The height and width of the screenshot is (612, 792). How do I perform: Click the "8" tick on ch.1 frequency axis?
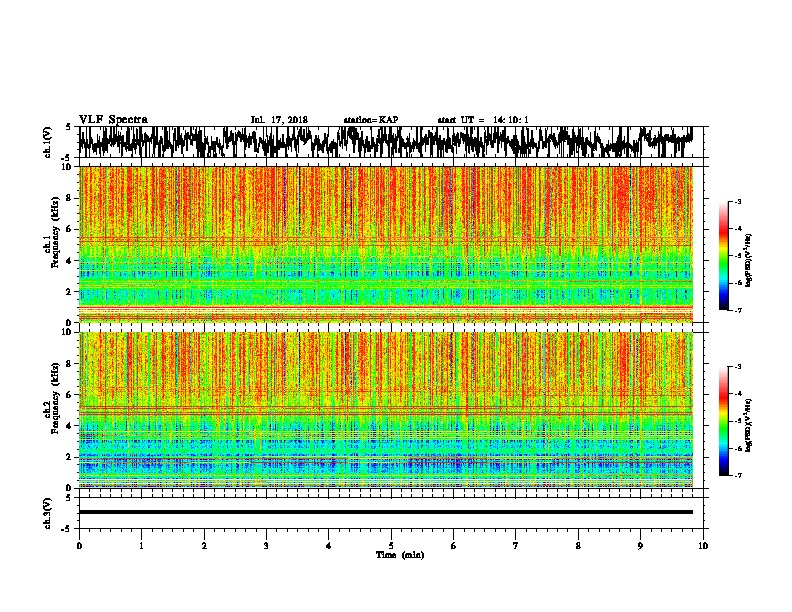click(70, 198)
